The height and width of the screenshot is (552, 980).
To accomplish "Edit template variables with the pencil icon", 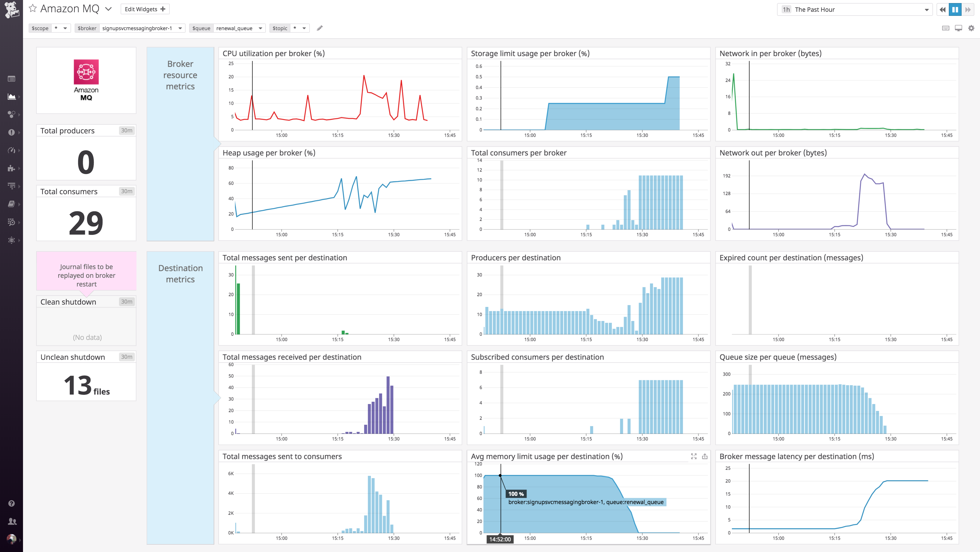I will coord(320,28).
